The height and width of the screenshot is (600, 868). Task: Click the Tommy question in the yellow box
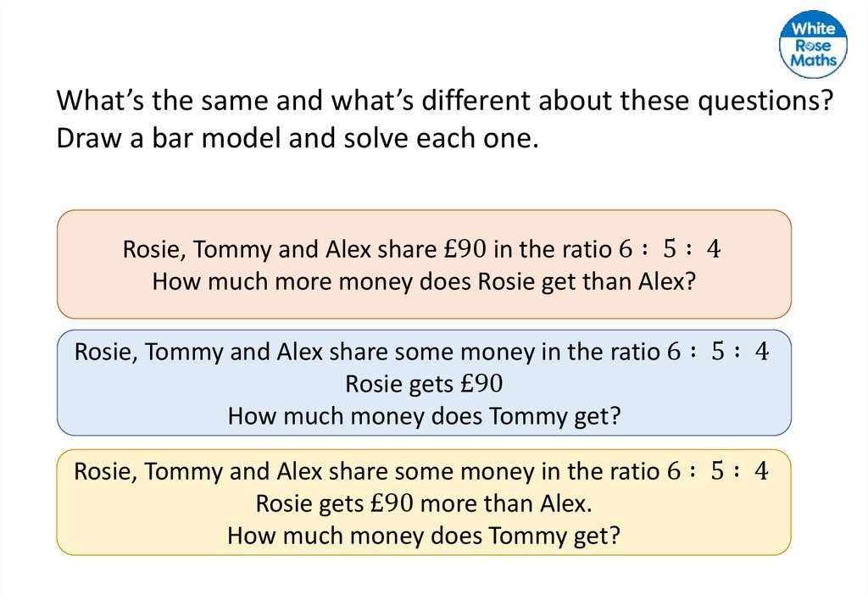pos(424,536)
